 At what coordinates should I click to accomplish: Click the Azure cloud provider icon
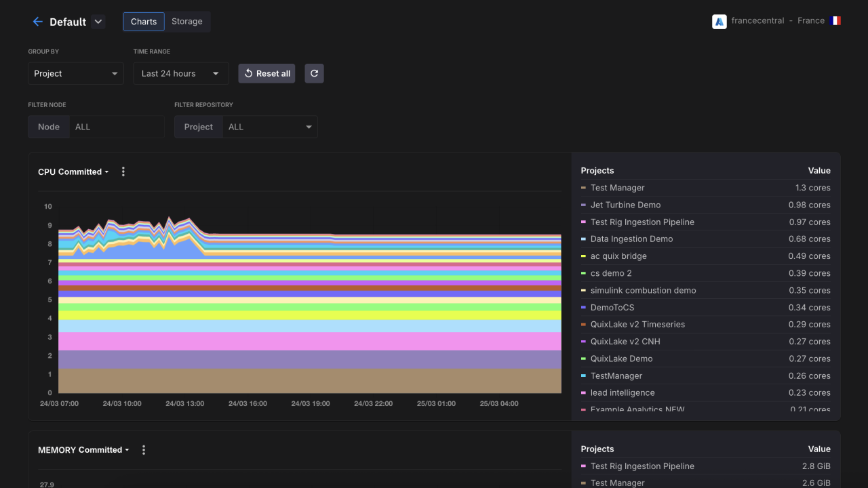[x=719, y=21]
